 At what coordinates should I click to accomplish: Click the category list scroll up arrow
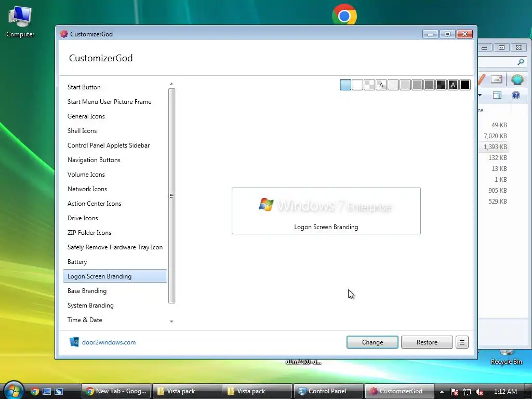[x=171, y=84]
